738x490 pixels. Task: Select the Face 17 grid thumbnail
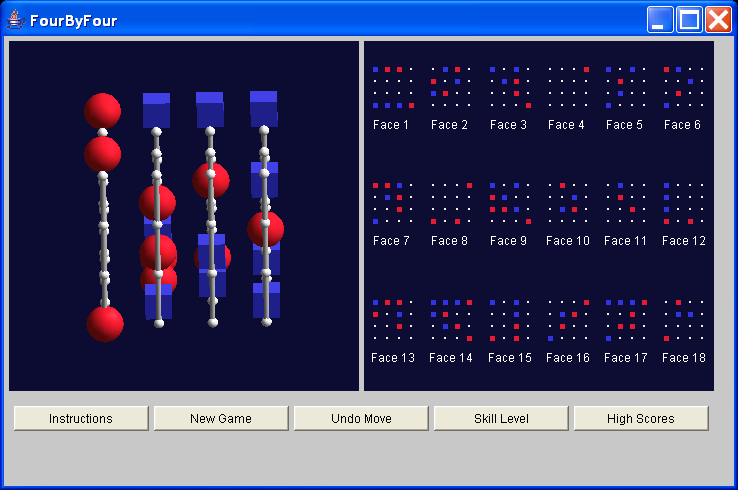click(626, 320)
